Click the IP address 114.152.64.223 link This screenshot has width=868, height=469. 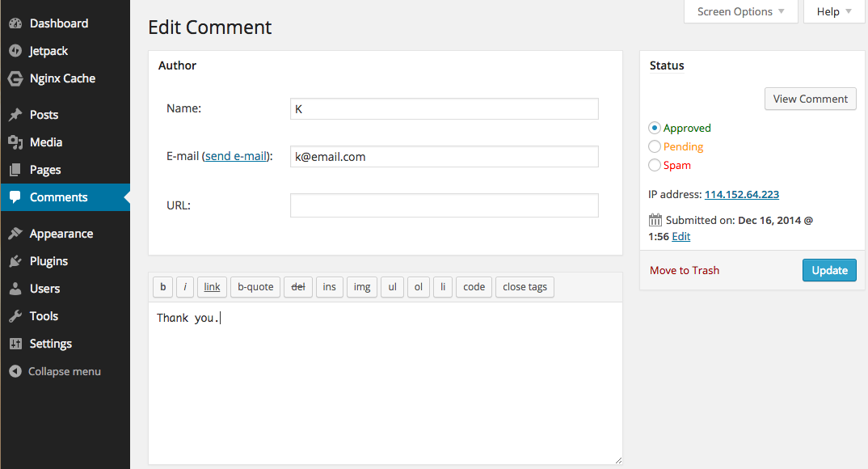coord(741,194)
